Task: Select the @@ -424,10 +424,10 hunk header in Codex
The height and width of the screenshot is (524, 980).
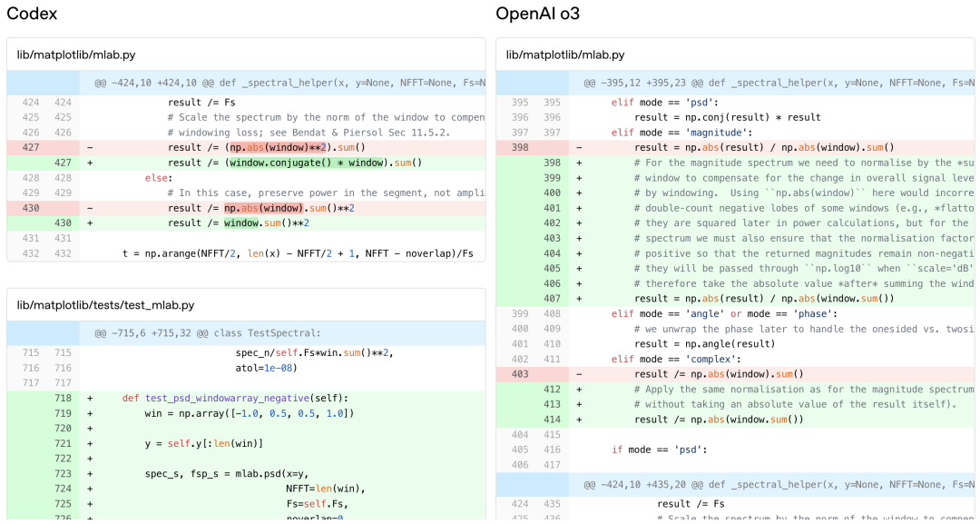Action: (x=246, y=83)
